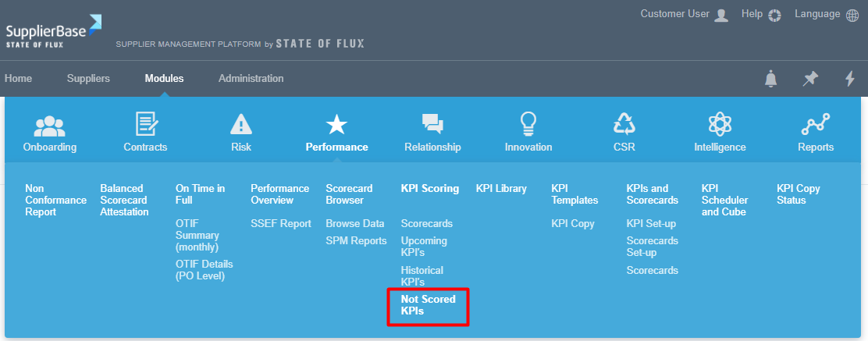Open the Contracts module icon
Screen dimensions: 868x341
pos(146,125)
